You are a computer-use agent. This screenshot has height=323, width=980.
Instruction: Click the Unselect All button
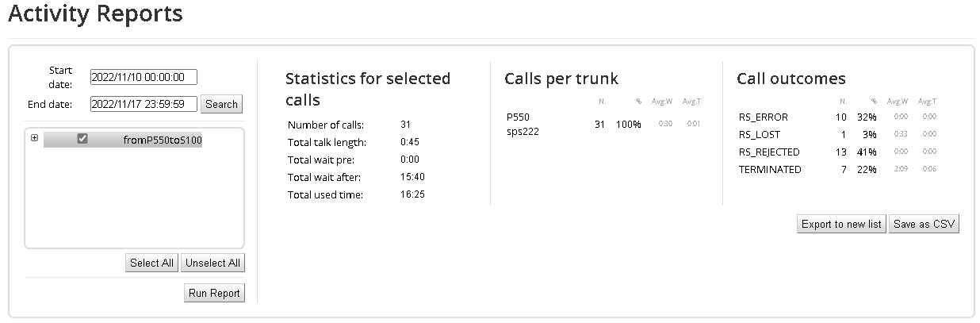[x=213, y=263]
